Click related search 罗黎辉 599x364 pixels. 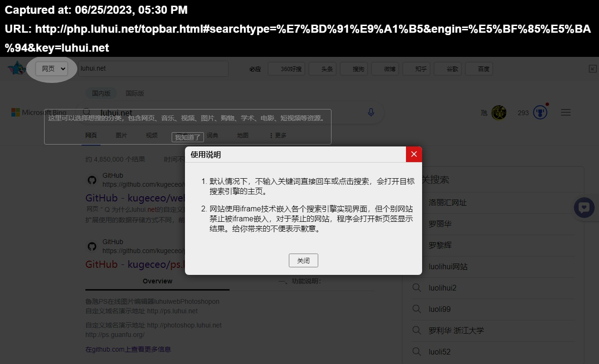tap(440, 245)
